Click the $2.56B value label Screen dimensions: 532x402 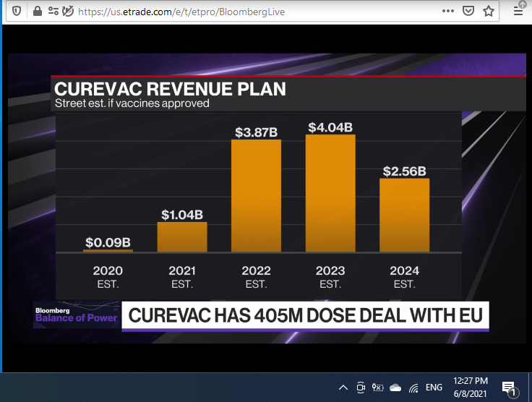(405, 171)
